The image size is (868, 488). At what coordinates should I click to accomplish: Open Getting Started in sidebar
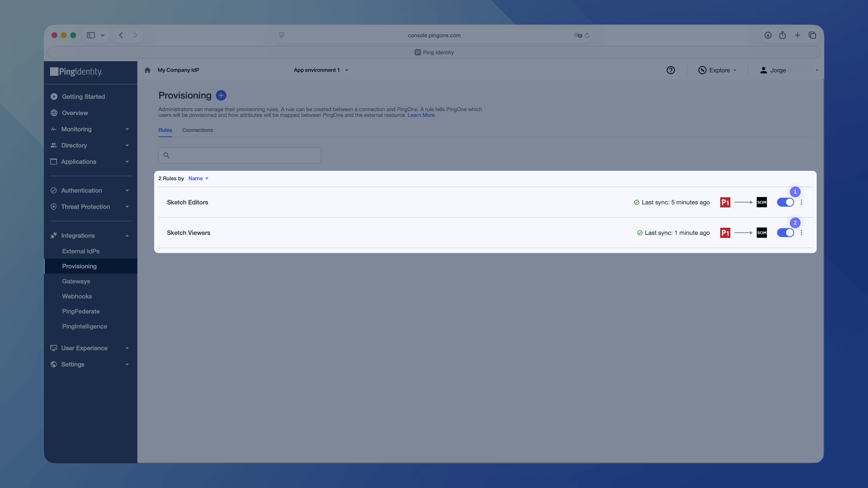point(83,96)
